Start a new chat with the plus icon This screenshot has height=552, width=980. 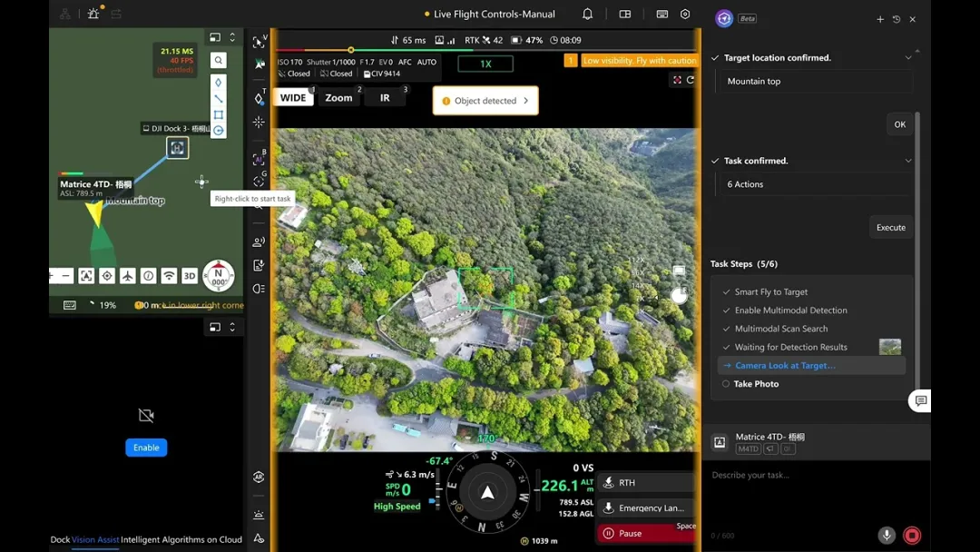[880, 19]
